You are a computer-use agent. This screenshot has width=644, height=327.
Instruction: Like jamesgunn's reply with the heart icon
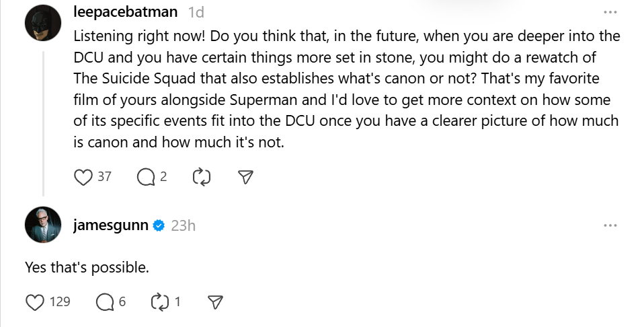pos(35,302)
